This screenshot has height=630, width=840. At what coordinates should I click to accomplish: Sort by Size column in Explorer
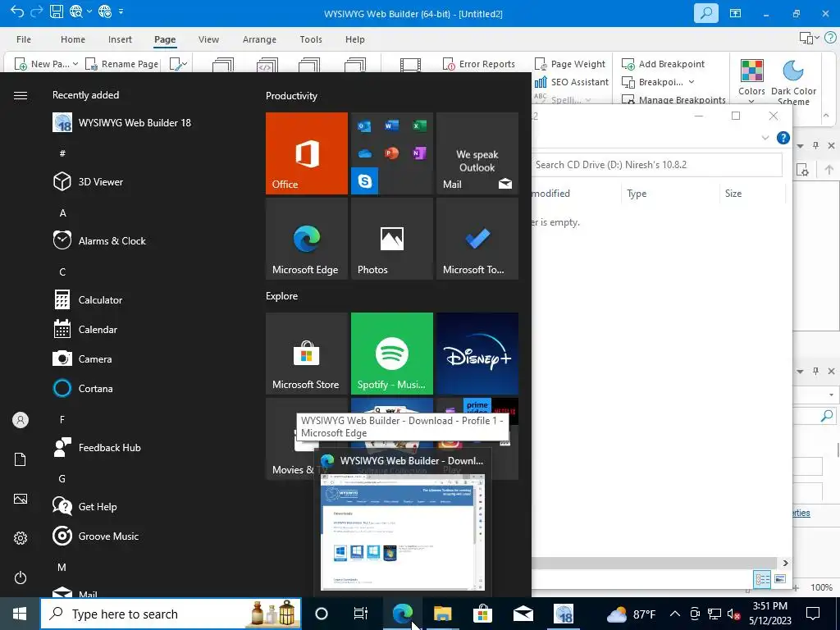[x=733, y=194]
